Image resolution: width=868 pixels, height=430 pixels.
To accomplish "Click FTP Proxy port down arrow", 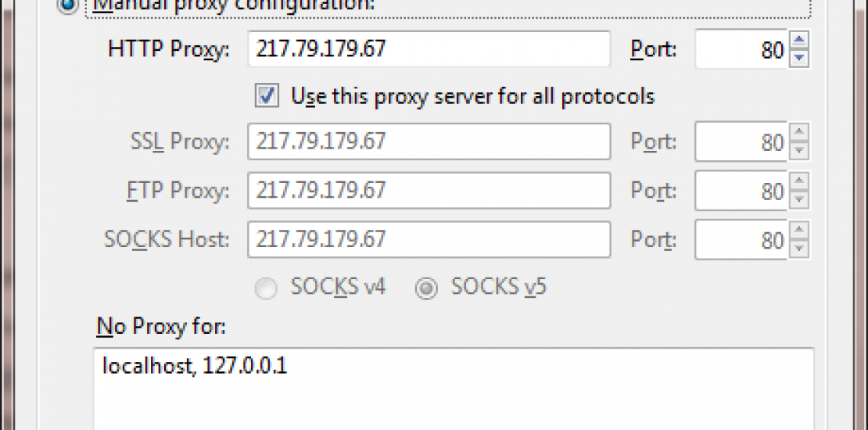I will coord(799,199).
